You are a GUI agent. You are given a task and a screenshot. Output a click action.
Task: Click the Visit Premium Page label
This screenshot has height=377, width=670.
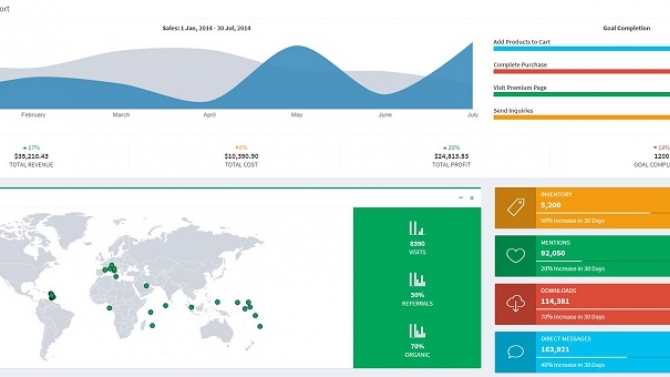(520, 88)
